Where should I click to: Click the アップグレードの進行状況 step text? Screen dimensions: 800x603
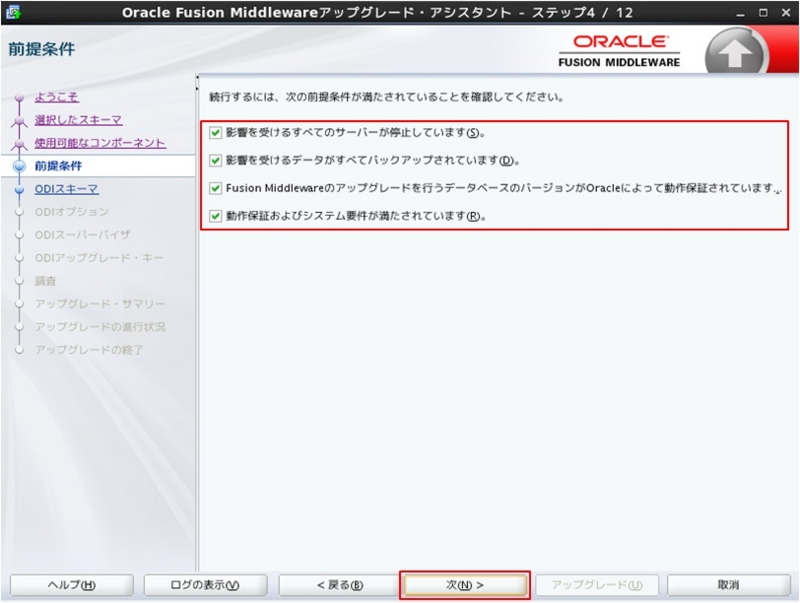tap(100, 327)
